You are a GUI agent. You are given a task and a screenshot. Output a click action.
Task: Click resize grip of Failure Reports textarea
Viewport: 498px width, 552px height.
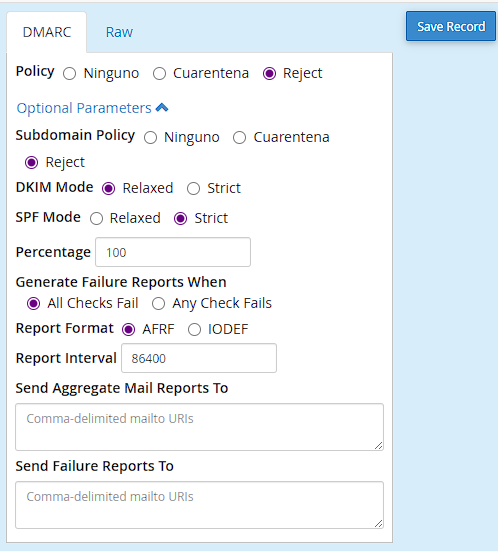pos(378,523)
